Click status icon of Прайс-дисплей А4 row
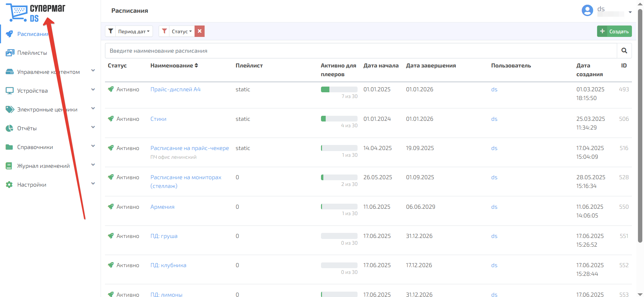Viewport: 644px width, 297px height. click(x=111, y=89)
